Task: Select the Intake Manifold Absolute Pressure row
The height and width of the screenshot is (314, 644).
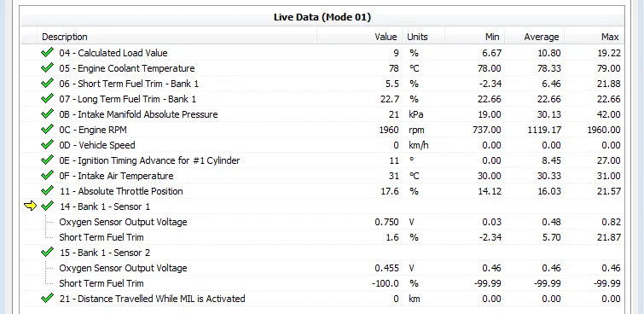Action: [x=322, y=114]
